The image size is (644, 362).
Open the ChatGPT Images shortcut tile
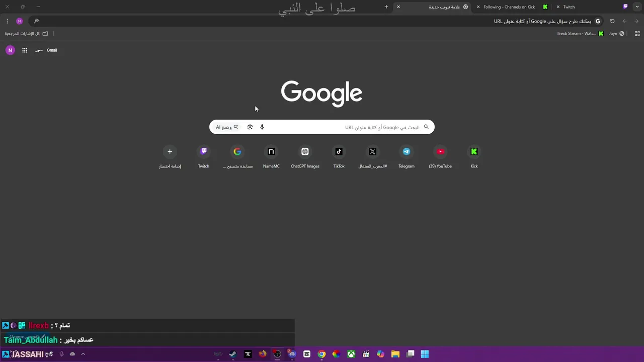point(305,157)
